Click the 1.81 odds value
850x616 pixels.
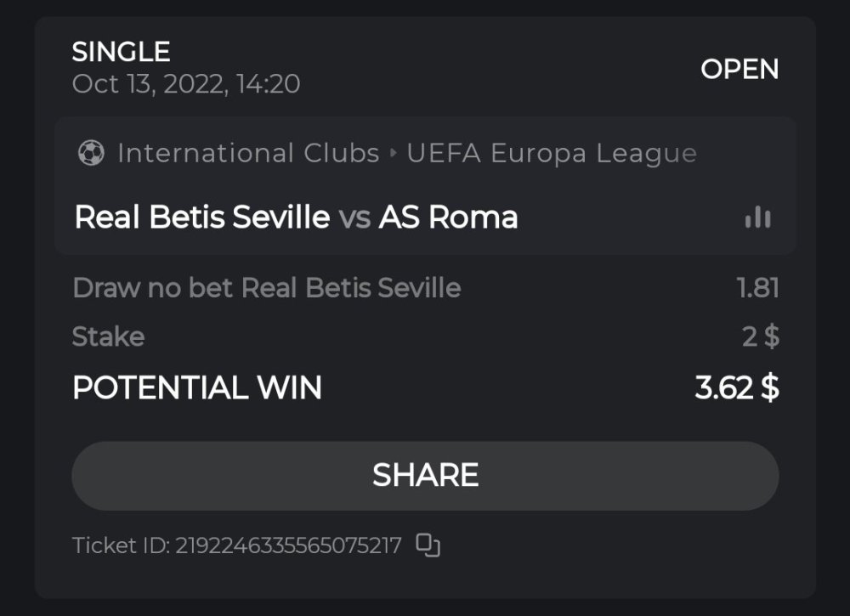click(x=757, y=288)
